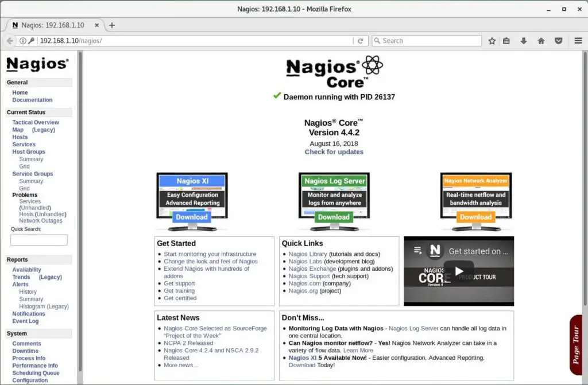Open Nagios Library quick link
This screenshot has height=385, width=588.
pos(308,254)
